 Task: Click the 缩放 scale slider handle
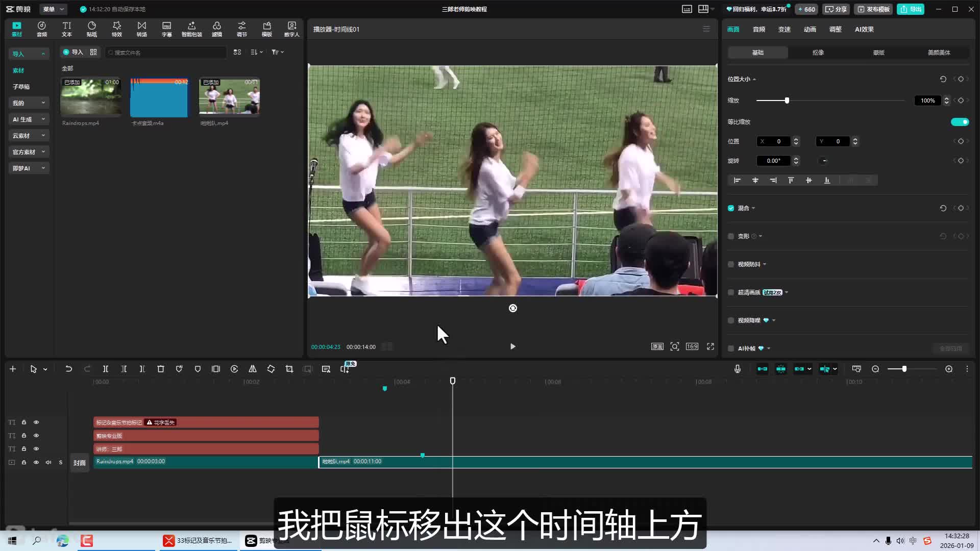(787, 101)
